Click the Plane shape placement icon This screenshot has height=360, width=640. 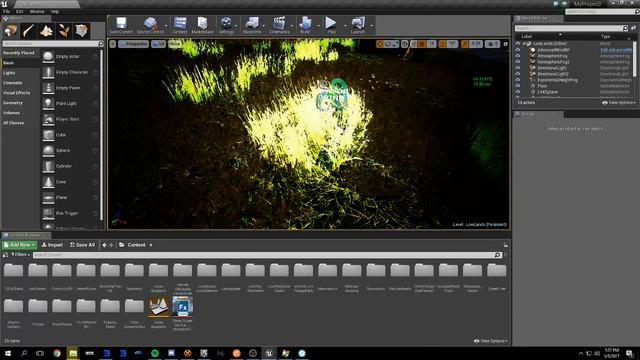point(48,198)
